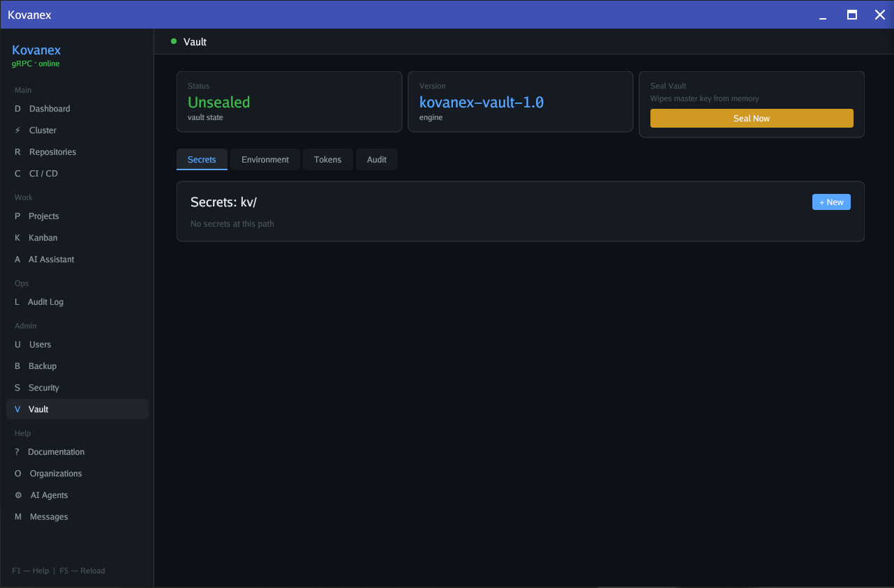The height and width of the screenshot is (588, 894).
Task: Open Repositories in the sidebar
Action: pos(52,152)
